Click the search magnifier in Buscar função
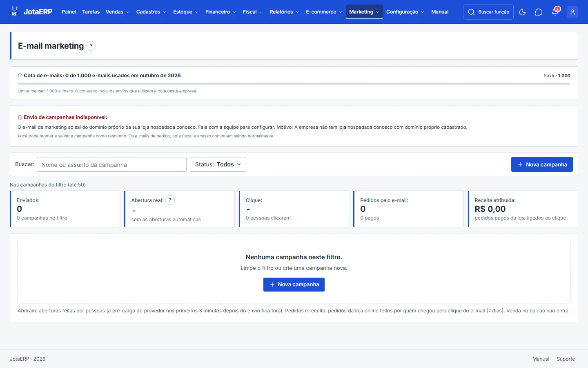The image size is (588, 368). pyautogui.click(x=471, y=12)
